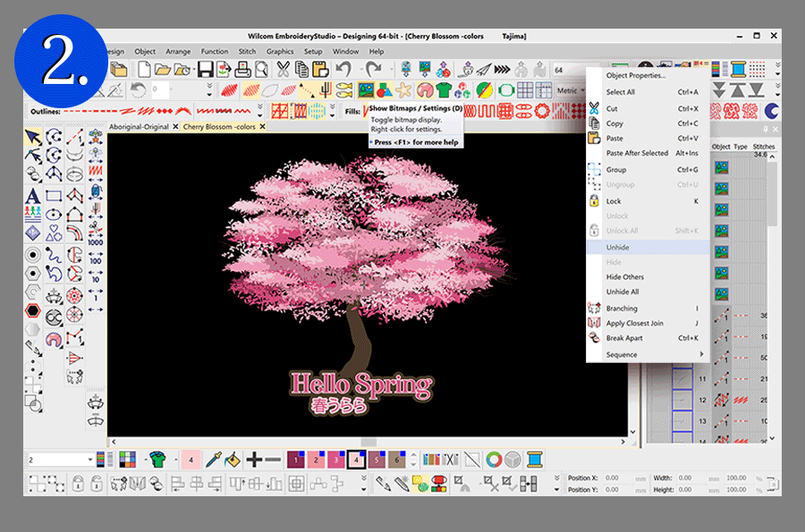Screen dimensions: 805x532
Task: Click the thread spool icon at top right
Action: click(x=738, y=69)
